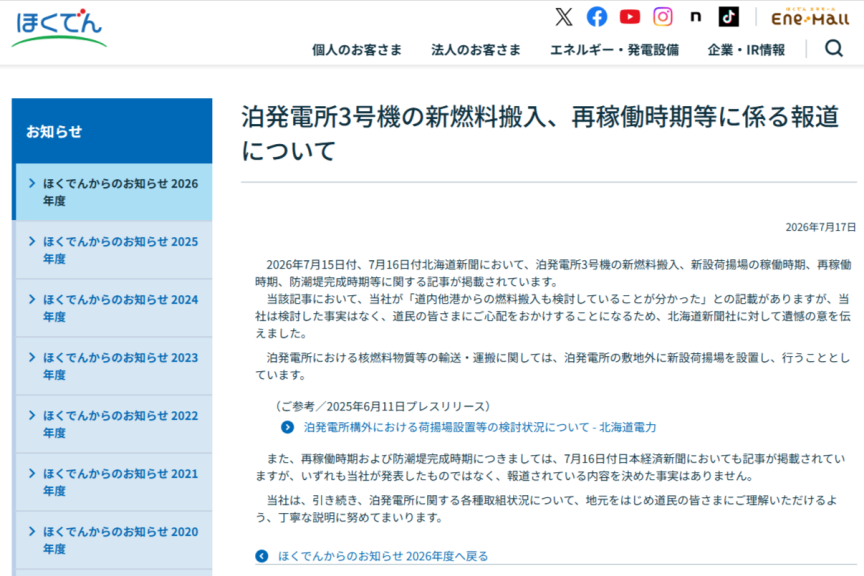Click the ほくでん logo

coord(59,28)
